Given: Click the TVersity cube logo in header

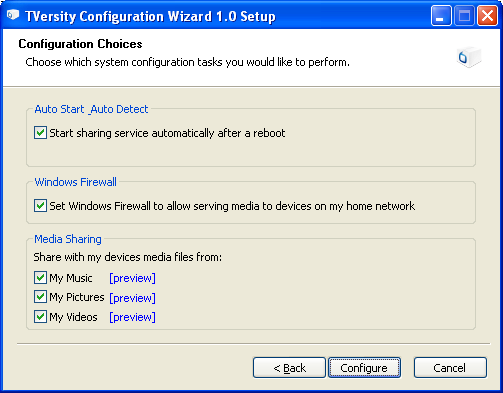Looking at the screenshot, I should [469, 57].
